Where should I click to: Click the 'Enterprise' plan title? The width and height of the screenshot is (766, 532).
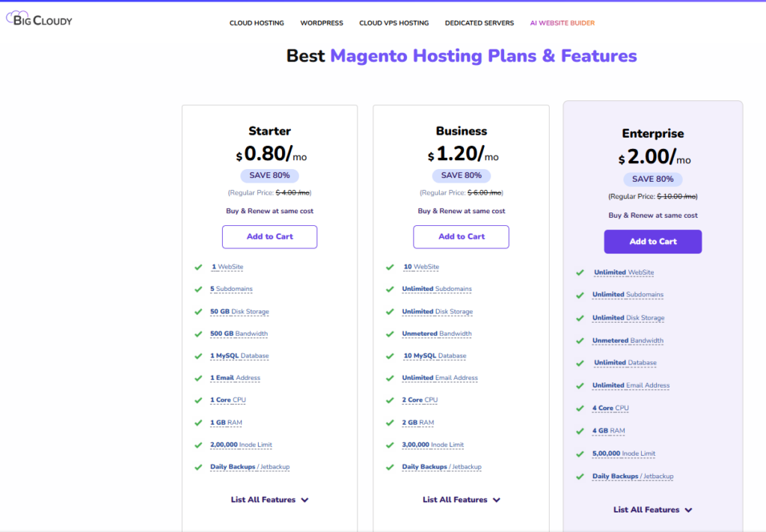(652, 133)
